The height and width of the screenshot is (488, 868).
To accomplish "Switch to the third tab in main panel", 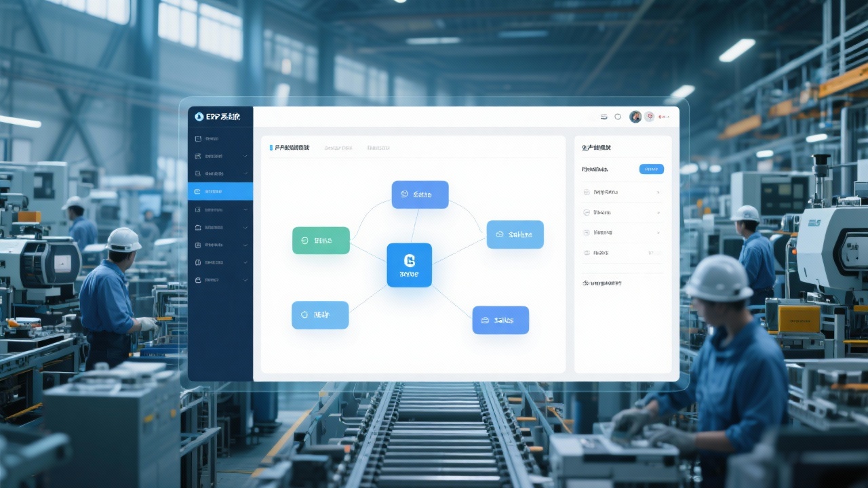I will coord(378,148).
